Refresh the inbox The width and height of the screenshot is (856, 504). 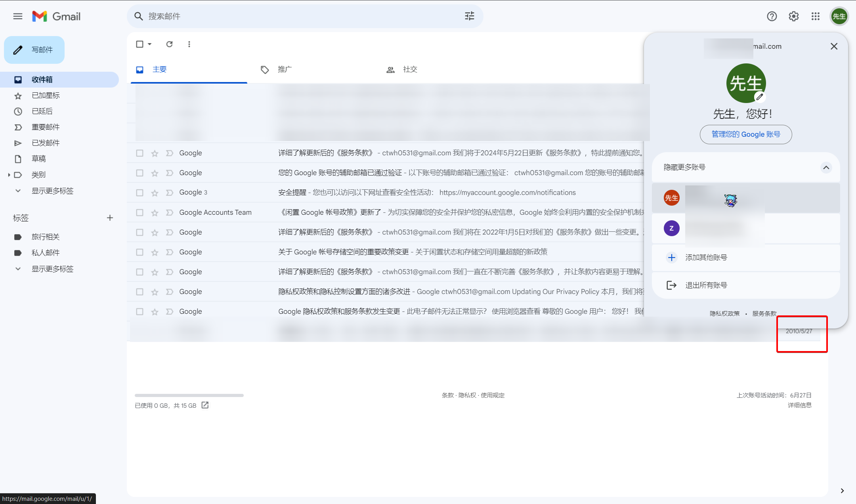(169, 44)
